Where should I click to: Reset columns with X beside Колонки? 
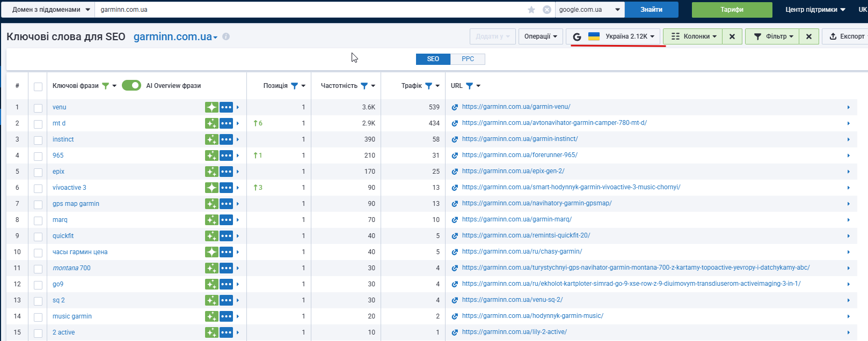pyautogui.click(x=732, y=36)
